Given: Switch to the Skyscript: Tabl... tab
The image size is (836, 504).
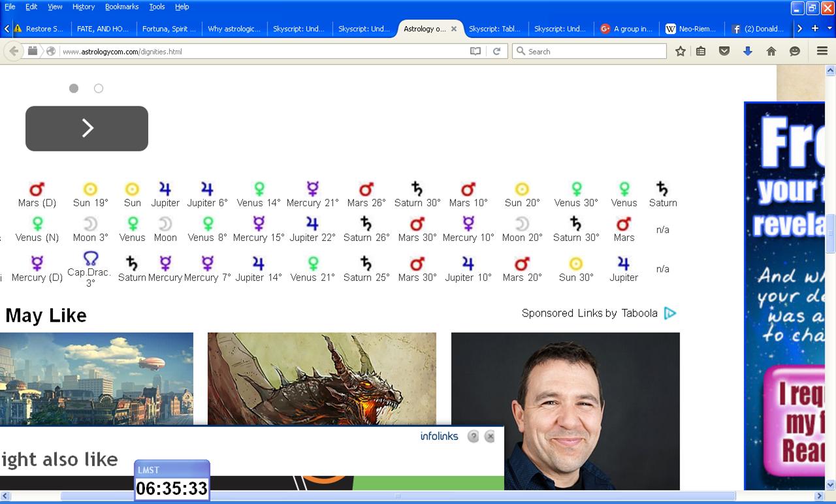Looking at the screenshot, I should click(x=495, y=29).
